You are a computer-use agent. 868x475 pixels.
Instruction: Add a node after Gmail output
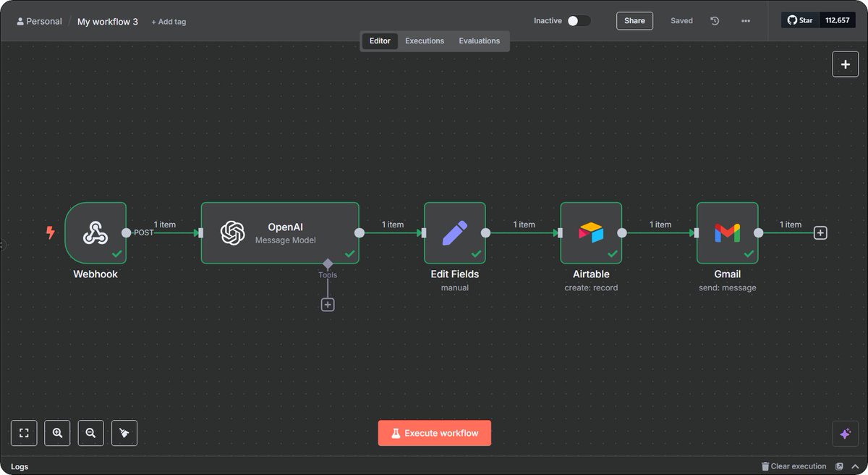(x=820, y=233)
